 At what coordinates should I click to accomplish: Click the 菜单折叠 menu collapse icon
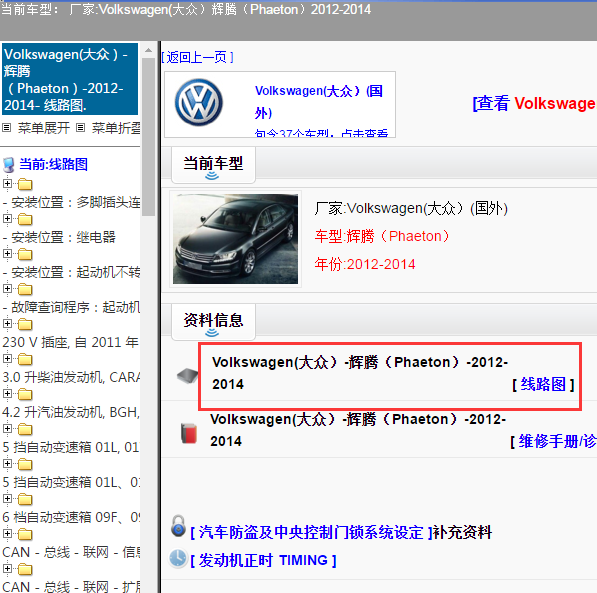point(80,128)
